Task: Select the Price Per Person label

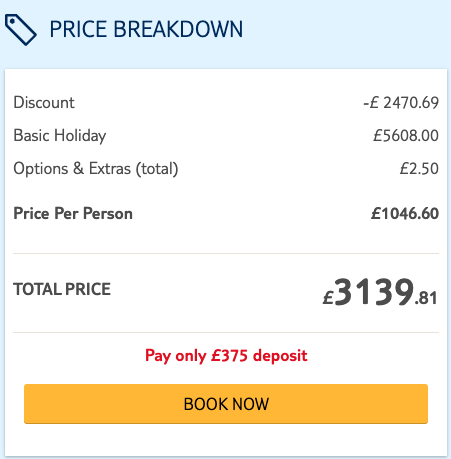Action: tap(73, 213)
